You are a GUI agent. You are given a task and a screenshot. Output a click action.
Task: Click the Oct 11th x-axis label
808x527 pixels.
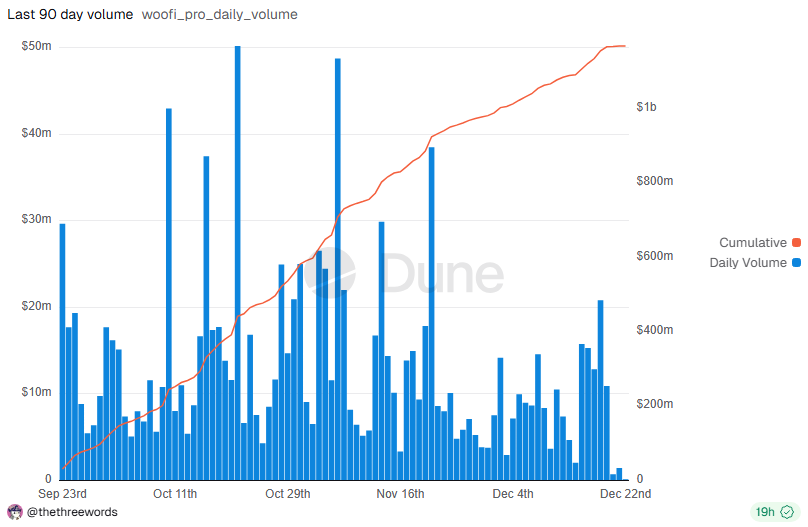click(x=175, y=494)
